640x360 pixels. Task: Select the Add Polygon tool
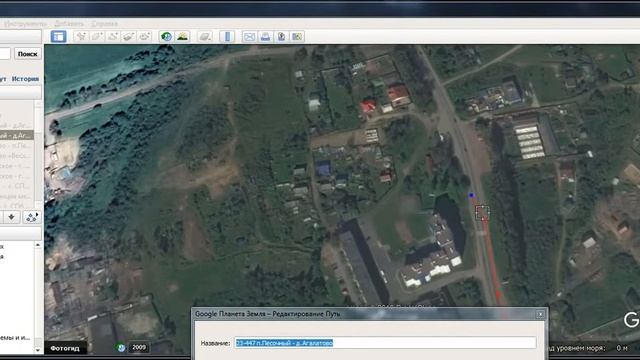(x=97, y=37)
